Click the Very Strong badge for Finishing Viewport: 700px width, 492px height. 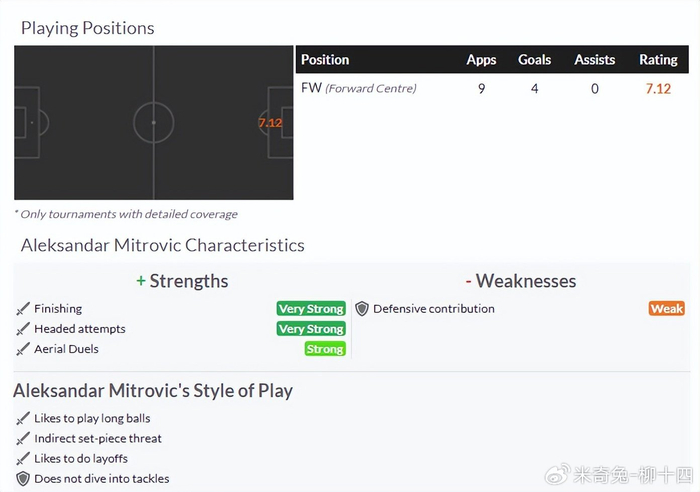pyautogui.click(x=311, y=309)
